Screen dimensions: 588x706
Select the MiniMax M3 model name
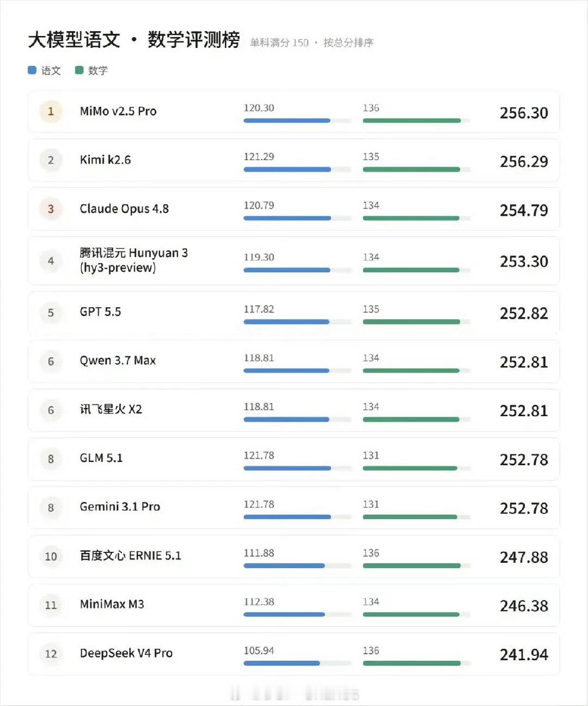pyautogui.click(x=112, y=604)
